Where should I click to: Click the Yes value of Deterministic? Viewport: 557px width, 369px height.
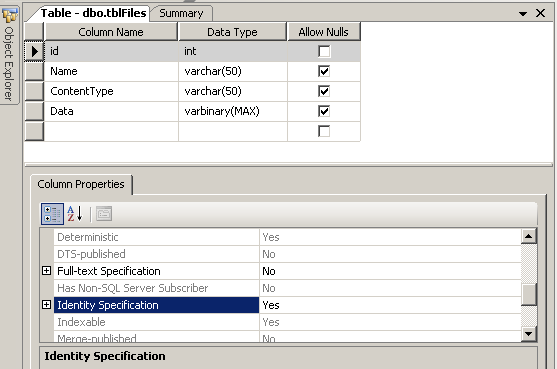pos(390,237)
